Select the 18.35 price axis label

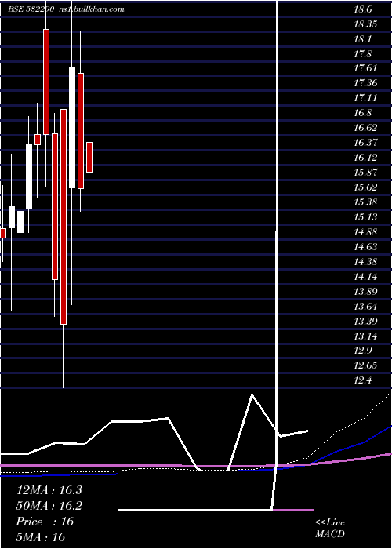[x=365, y=24]
